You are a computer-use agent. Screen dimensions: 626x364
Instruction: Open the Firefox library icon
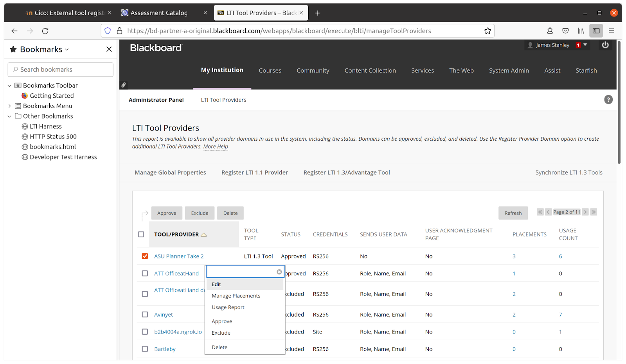tap(581, 31)
